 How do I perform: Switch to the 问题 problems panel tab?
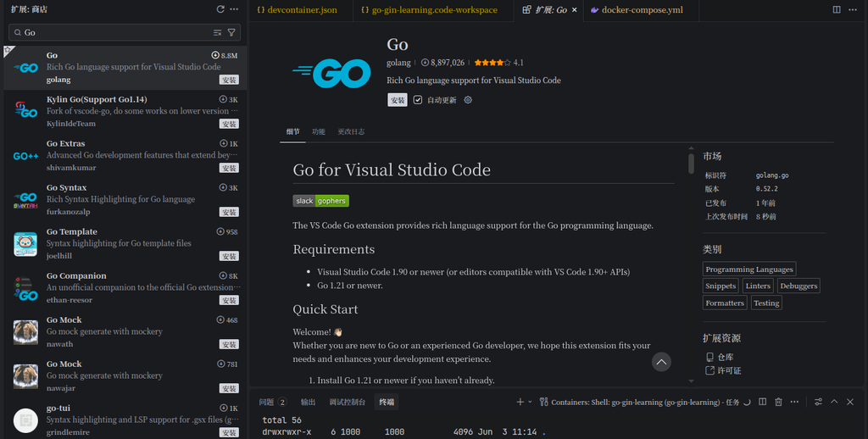(272, 402)
